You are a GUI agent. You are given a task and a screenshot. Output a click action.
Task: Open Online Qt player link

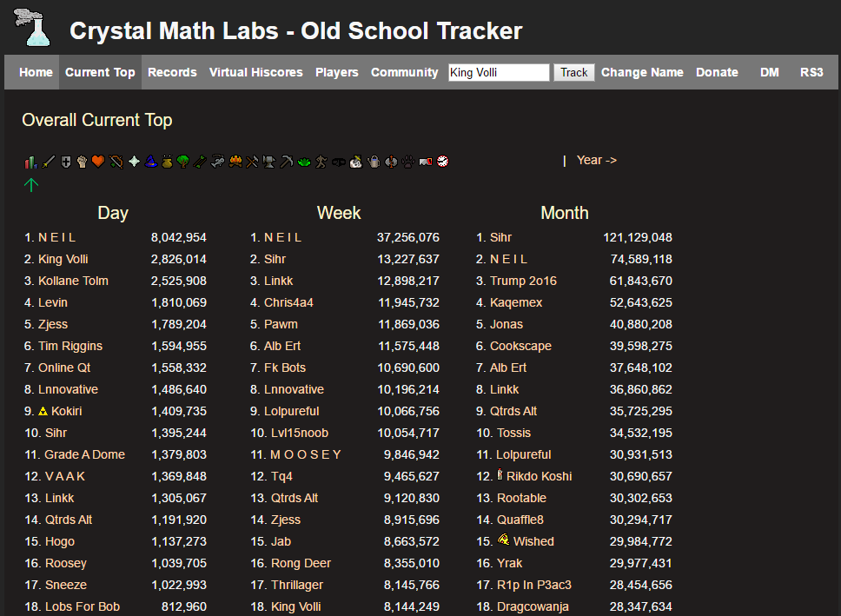point(64,368)
